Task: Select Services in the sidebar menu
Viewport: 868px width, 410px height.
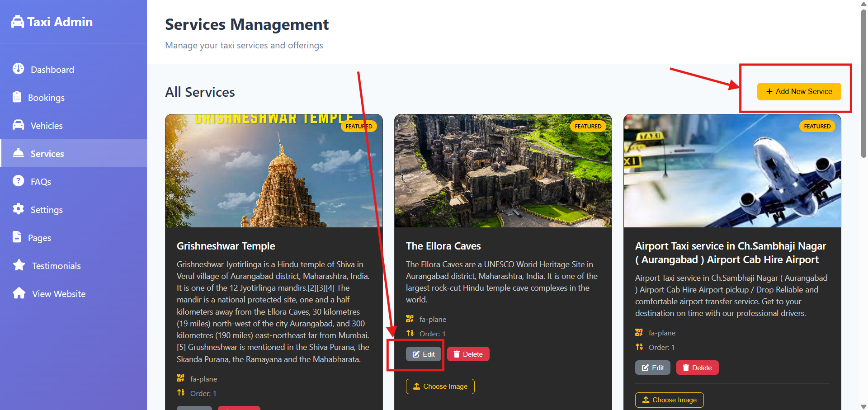Action: pos(47,153)
